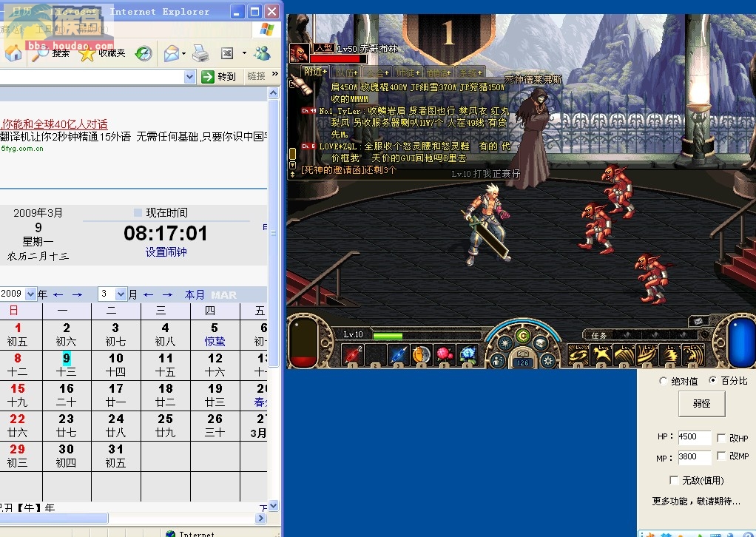Open the Favorites (收藏夹) star button
Screen dimensions: 756x537
[x=102, y=53]
